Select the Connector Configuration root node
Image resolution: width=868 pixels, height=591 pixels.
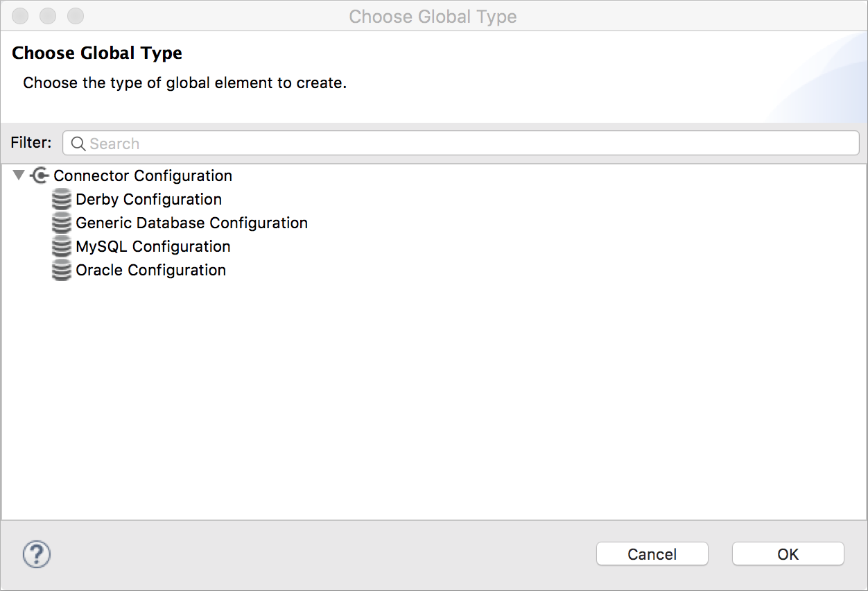[x=142, y=175]
